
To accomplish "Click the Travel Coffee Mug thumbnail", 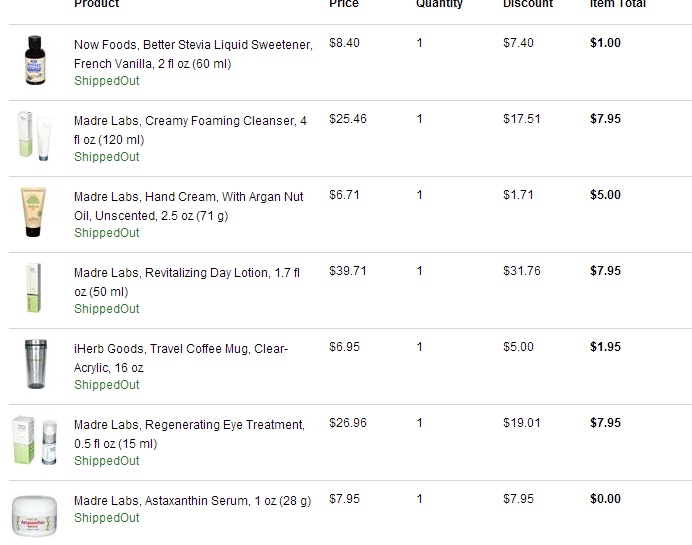I will pyautogui.click(x=36, y=365).
